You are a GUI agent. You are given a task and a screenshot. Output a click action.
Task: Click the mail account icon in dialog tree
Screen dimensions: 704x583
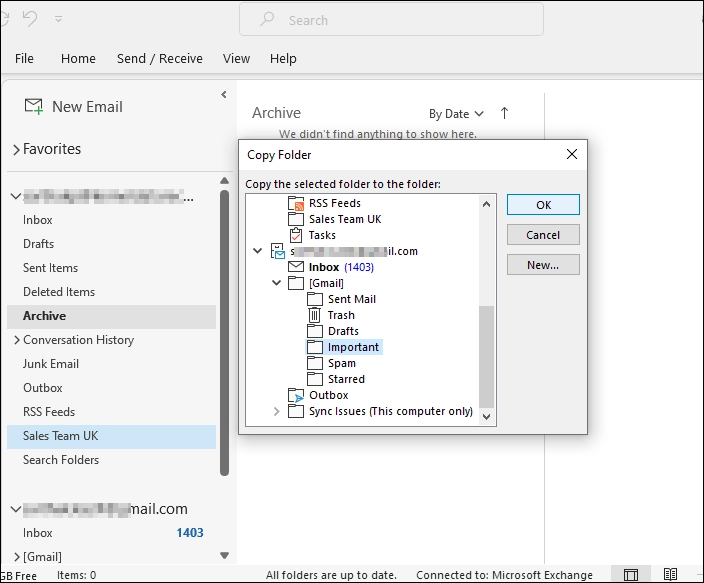tap(277, 251)
